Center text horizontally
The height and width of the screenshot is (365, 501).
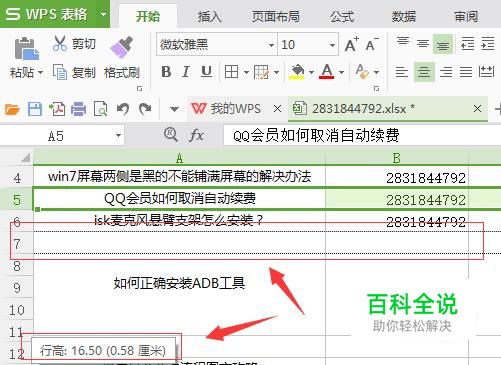(424, 72)
